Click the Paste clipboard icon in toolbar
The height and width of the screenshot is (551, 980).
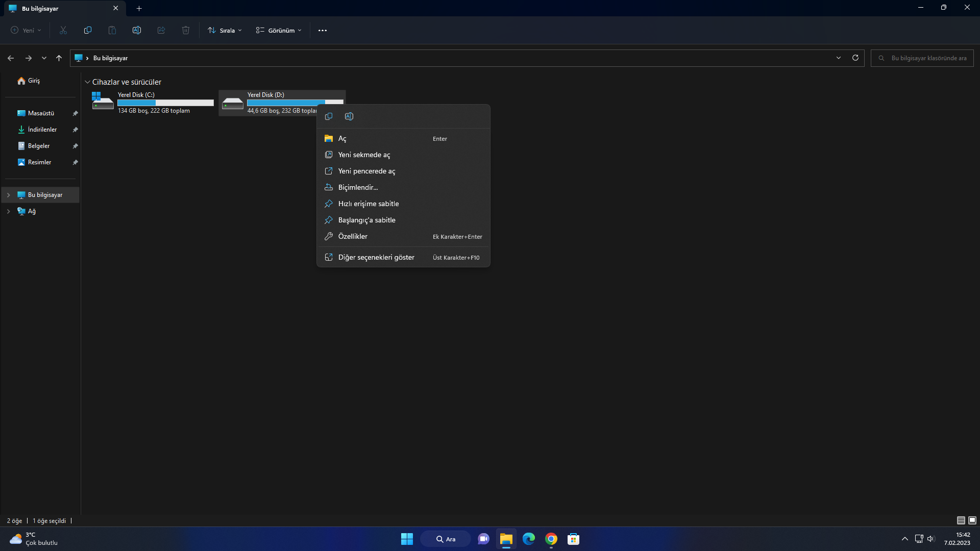pos(112,30)
